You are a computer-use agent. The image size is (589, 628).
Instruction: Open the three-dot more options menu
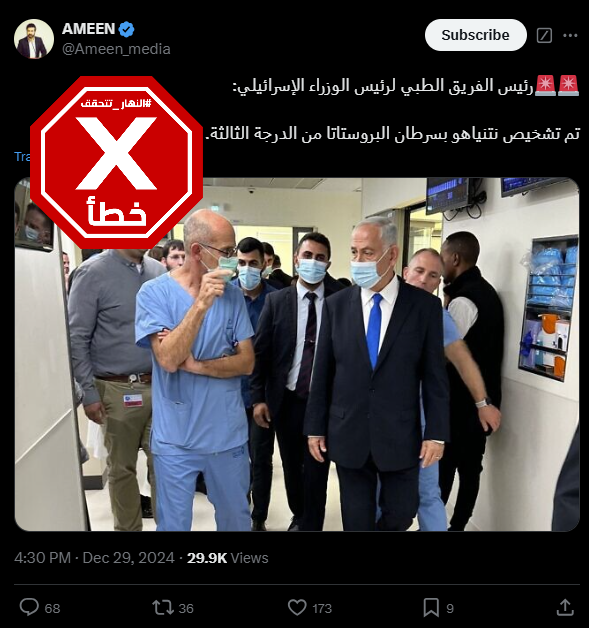tap(570, 36)
